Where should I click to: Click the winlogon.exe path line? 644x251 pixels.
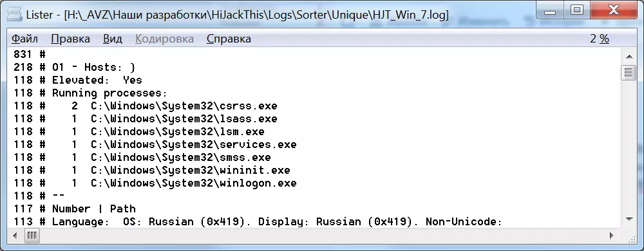point(155,183)
